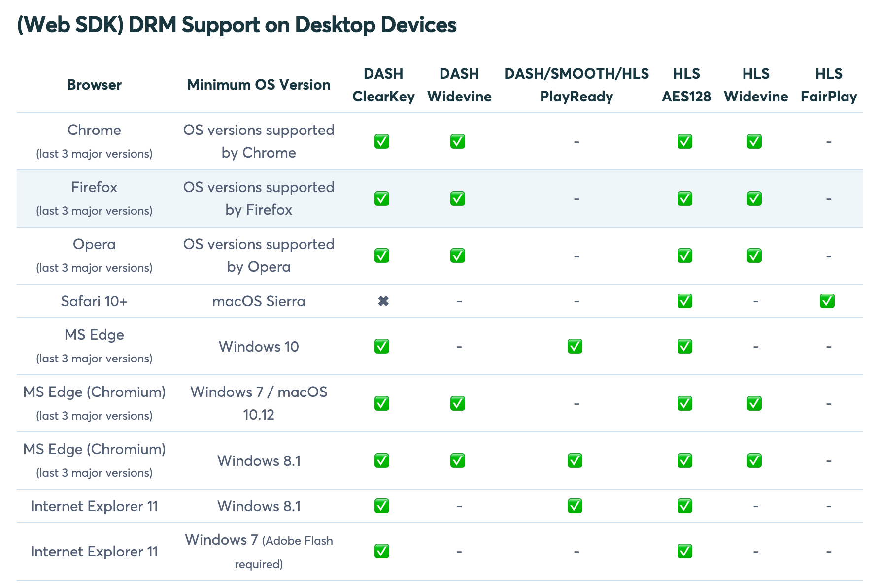Click the Browser column header
881x588 pixels.
point(94,85)
